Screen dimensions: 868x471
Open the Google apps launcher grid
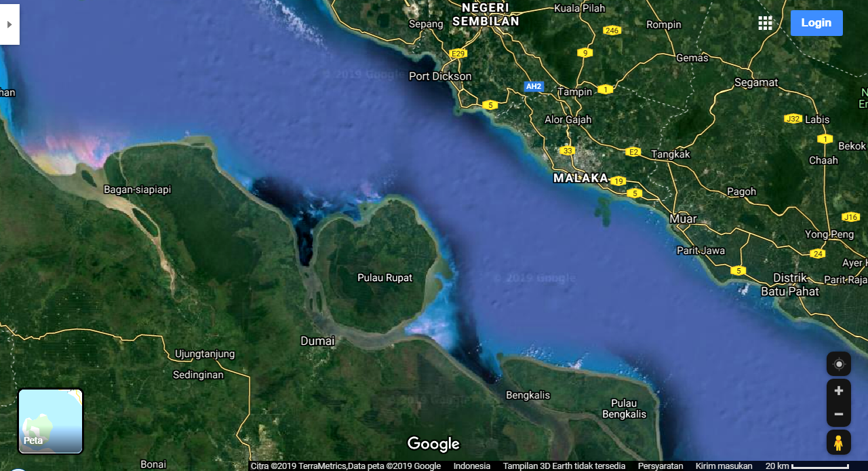(765, 22)
